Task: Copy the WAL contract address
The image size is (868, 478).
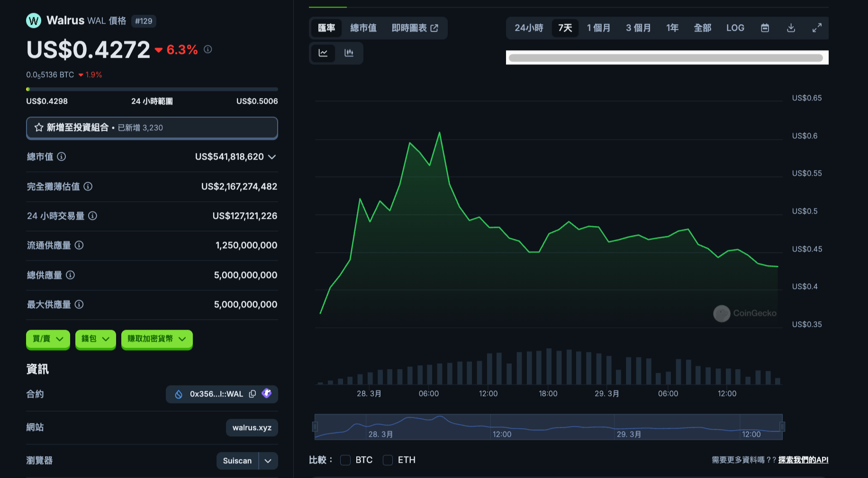Action: click(x=253, y=394)
